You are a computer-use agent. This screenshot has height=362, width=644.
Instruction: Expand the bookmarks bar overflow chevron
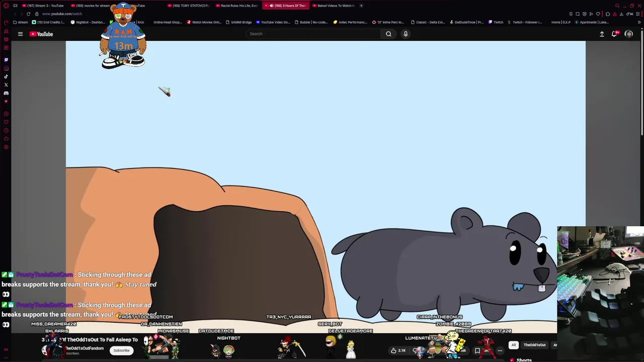[639, 22]
